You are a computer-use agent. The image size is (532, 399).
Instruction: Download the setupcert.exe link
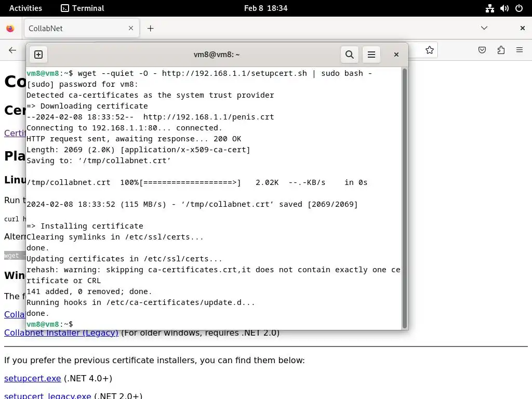(33, 378)
